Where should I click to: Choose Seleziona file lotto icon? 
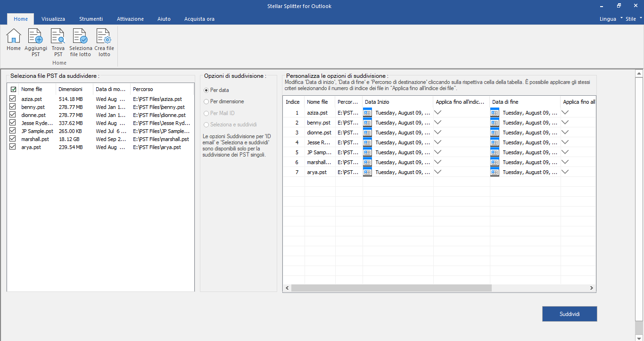pyautogui.click(x=81, y=42)
